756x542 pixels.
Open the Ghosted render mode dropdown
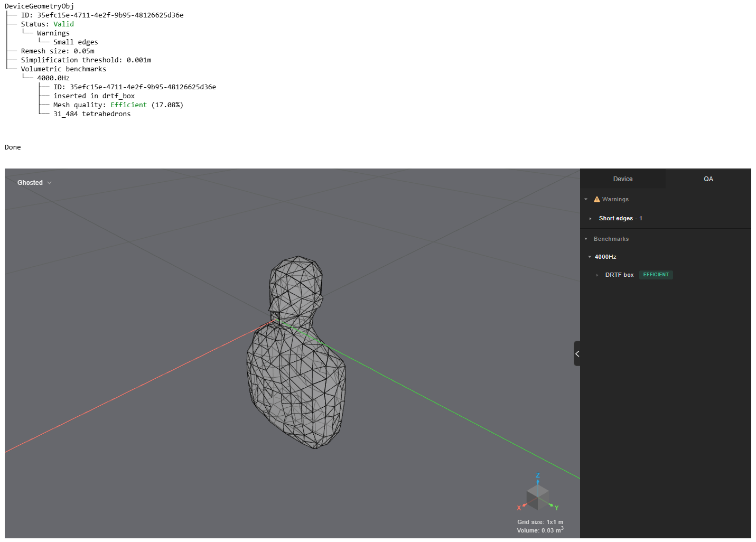pos(34,183)
